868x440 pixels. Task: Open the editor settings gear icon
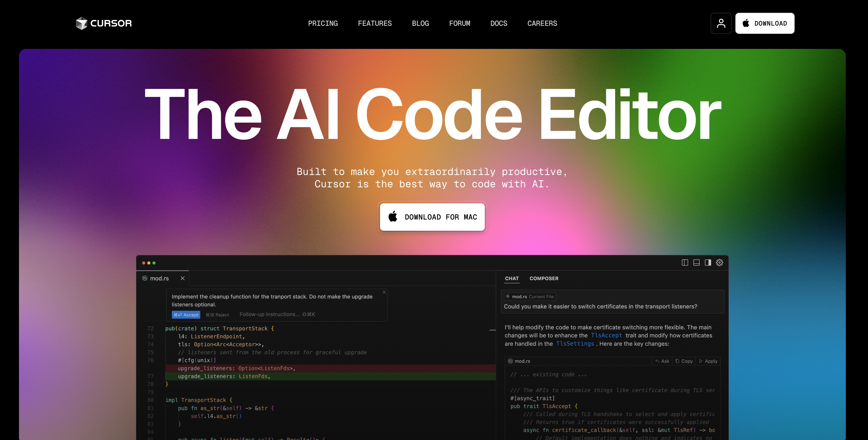pos(719,262)
